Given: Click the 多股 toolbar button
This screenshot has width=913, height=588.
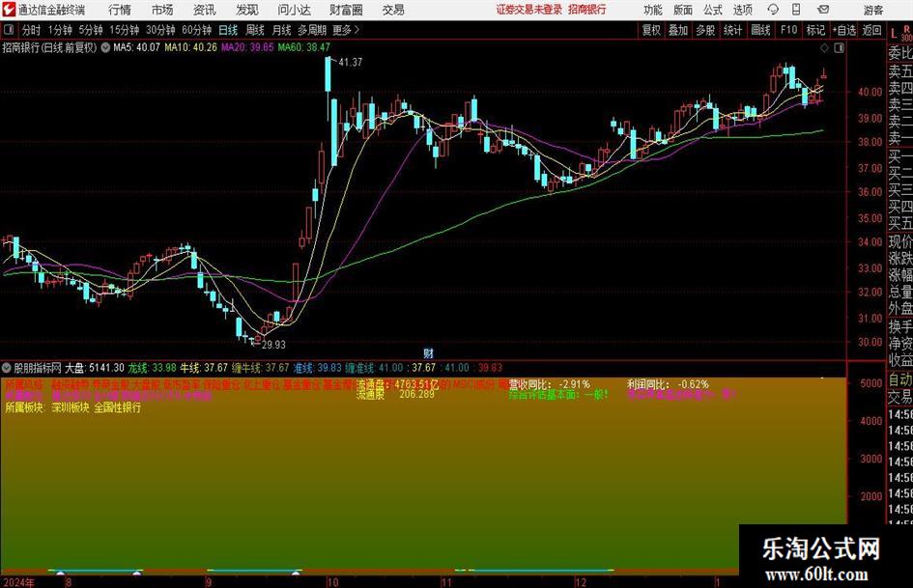Looking at the screenshot, I should coord(705,30).
